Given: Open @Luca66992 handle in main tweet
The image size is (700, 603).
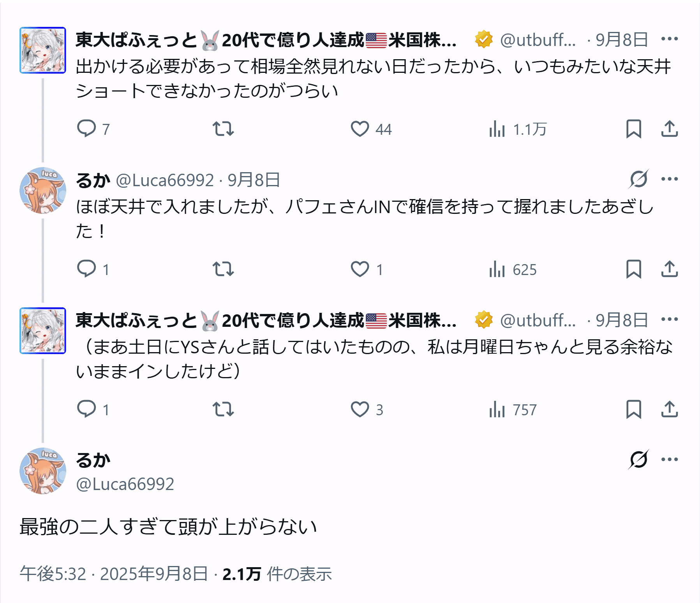Looking at the screenshot, I should coord(125,484).
